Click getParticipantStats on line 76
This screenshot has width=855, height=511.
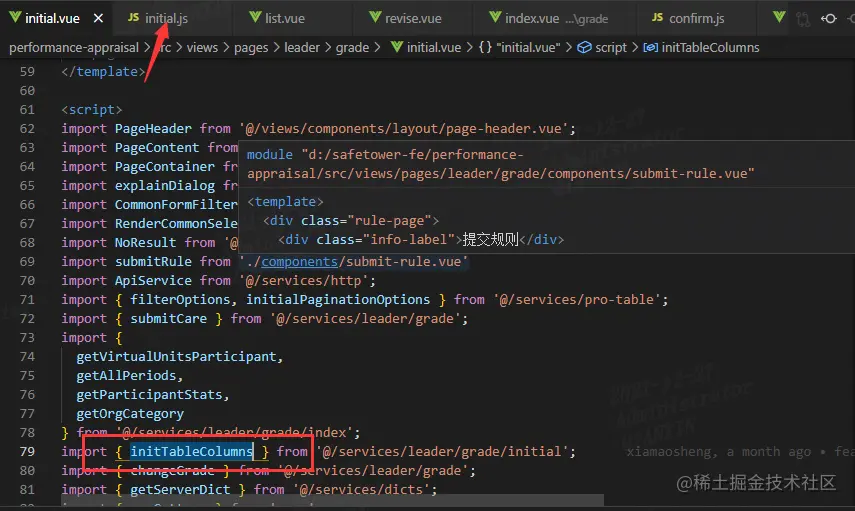click(149, 395)
